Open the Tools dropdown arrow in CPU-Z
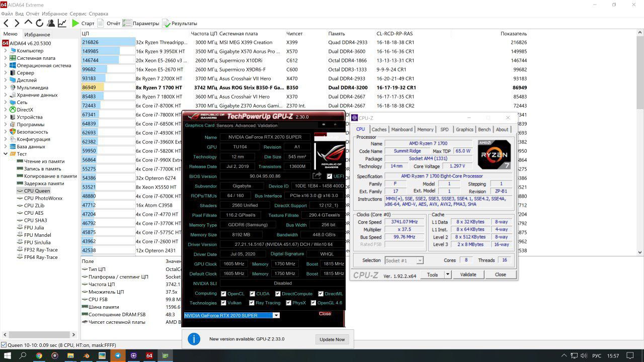 pyautogui.click(x=447, y=275)
